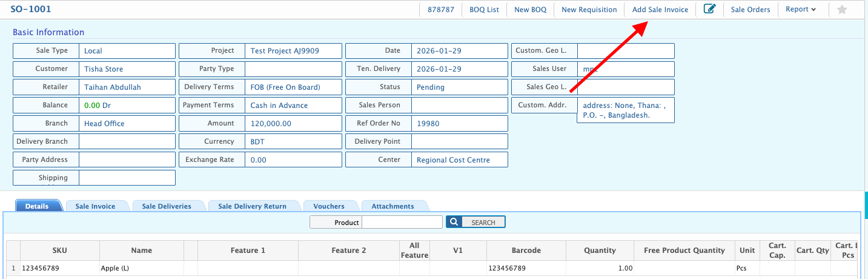Select the Details tab
This screenshot has width=868, height=279.
tap(37, 206)
